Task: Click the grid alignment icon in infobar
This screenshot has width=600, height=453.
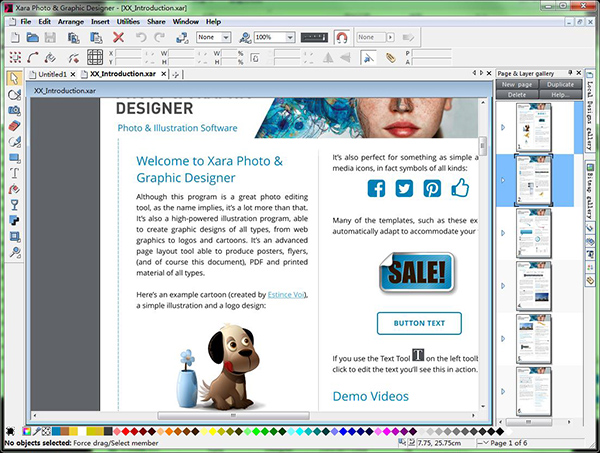Action: 95,57
